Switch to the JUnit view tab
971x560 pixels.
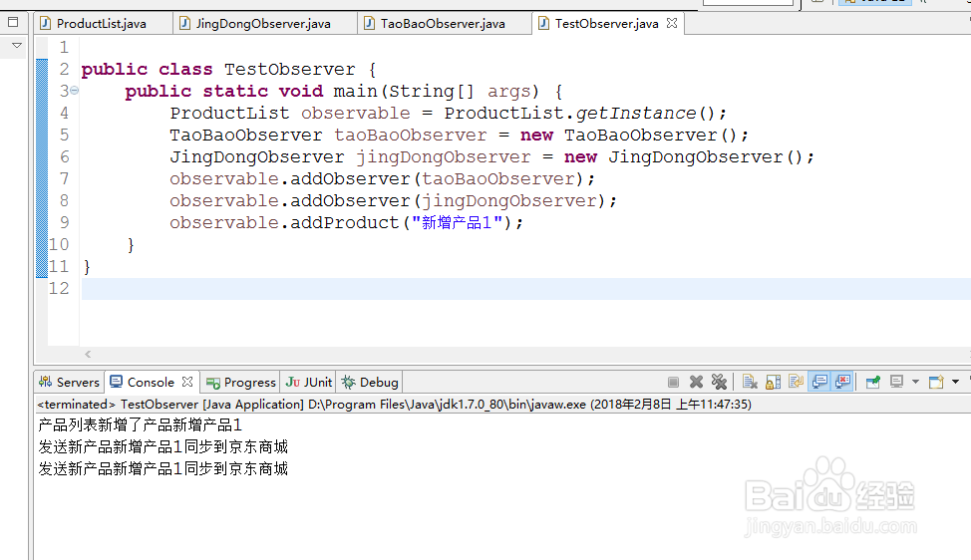pos(309,383)
